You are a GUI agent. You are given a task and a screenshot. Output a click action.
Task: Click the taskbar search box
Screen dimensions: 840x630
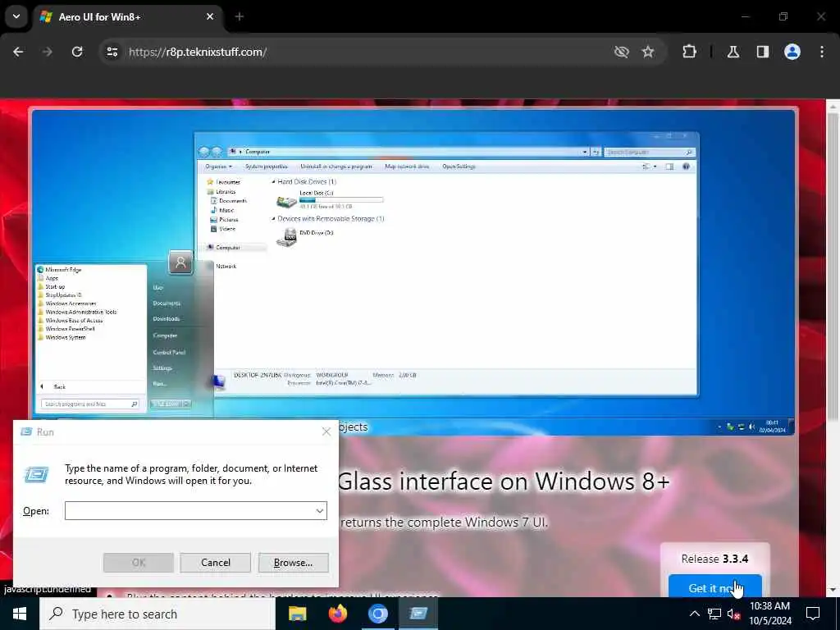(157, 614)
